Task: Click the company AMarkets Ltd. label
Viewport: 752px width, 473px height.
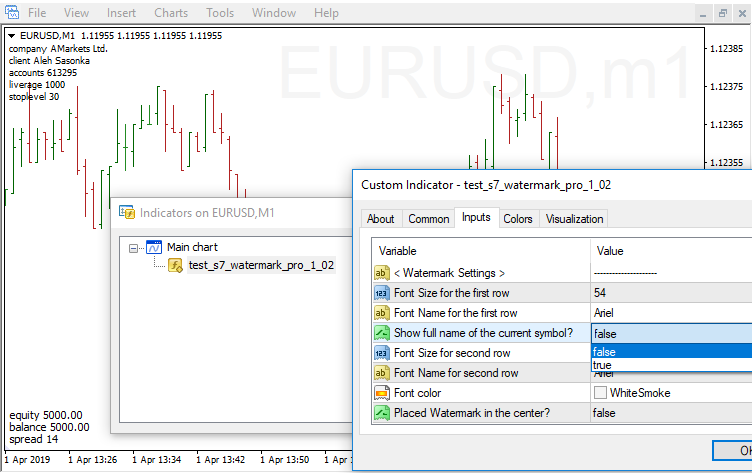Action: click(x=58, y=48)
